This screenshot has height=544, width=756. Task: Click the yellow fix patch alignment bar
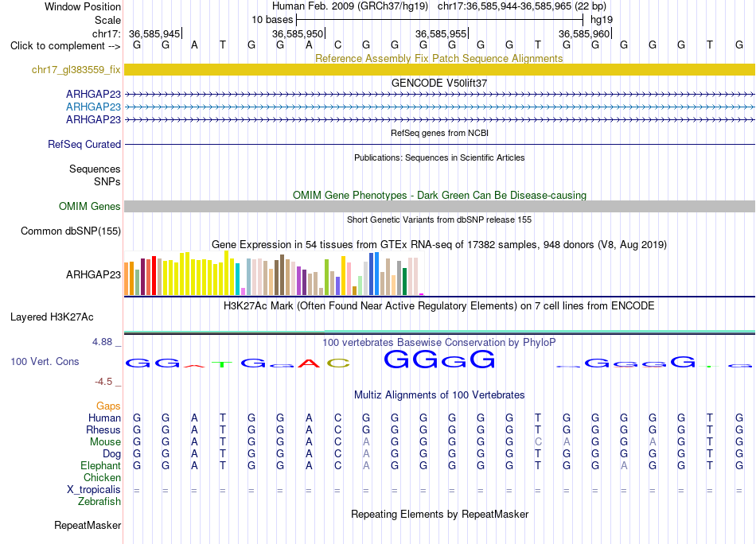439,69
